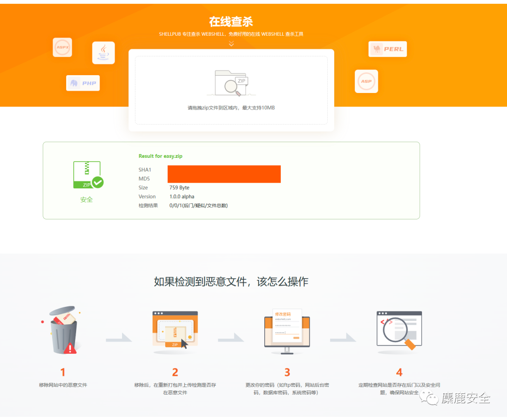
Task: Click the step number 1 label
Action: [x=63, y=373]
